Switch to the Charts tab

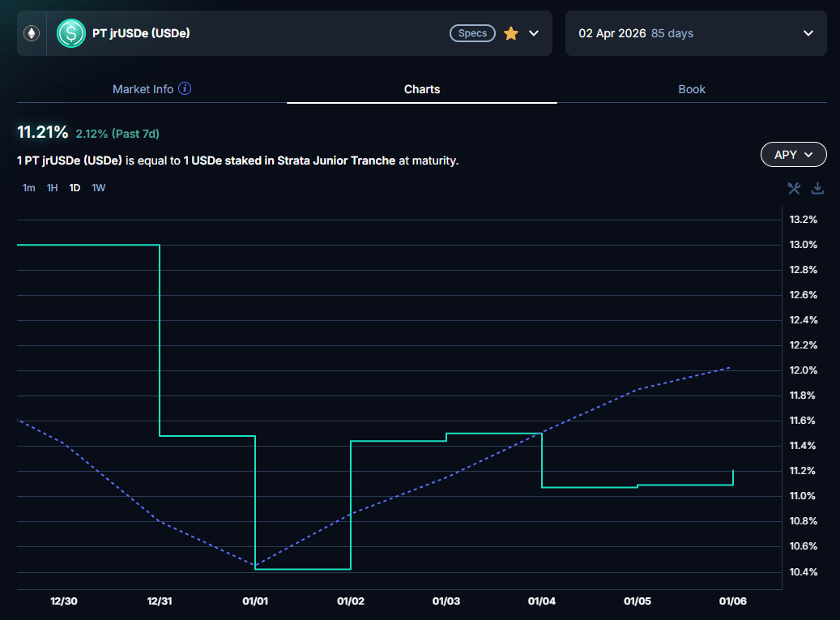pos(422,89)
